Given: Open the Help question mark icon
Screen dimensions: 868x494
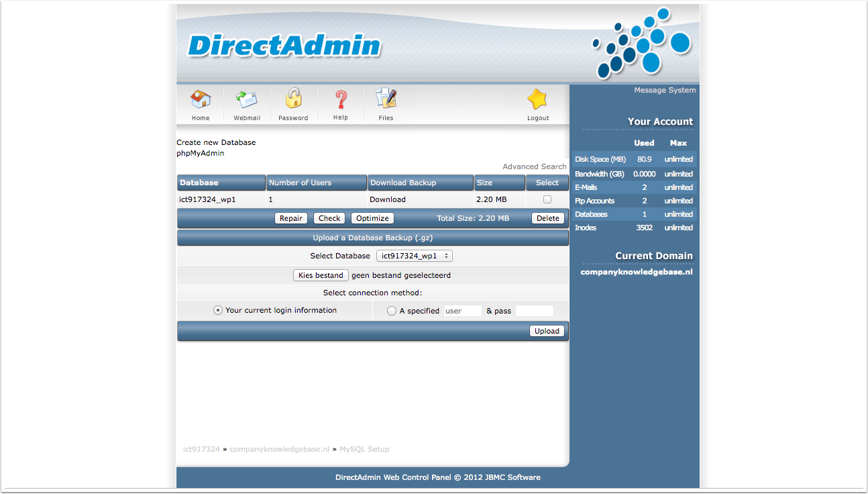Looking at the screenshot, I should pos(341,99).
